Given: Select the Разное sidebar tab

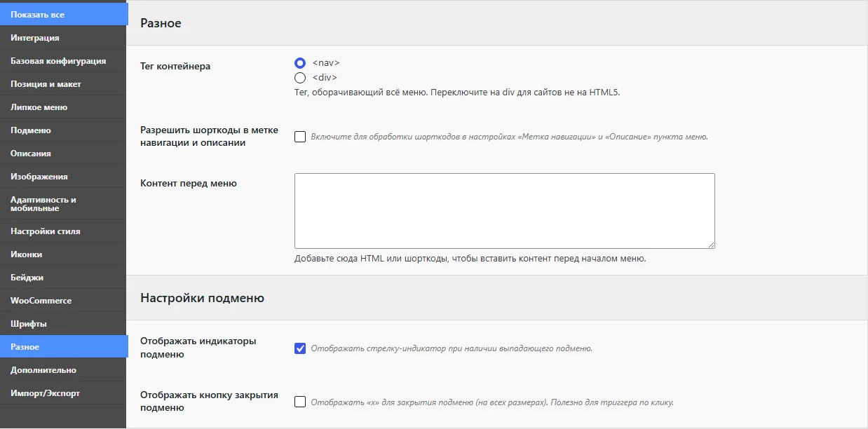Looking at the screenshot, I should pyautogui.click(x=64, y=347).
